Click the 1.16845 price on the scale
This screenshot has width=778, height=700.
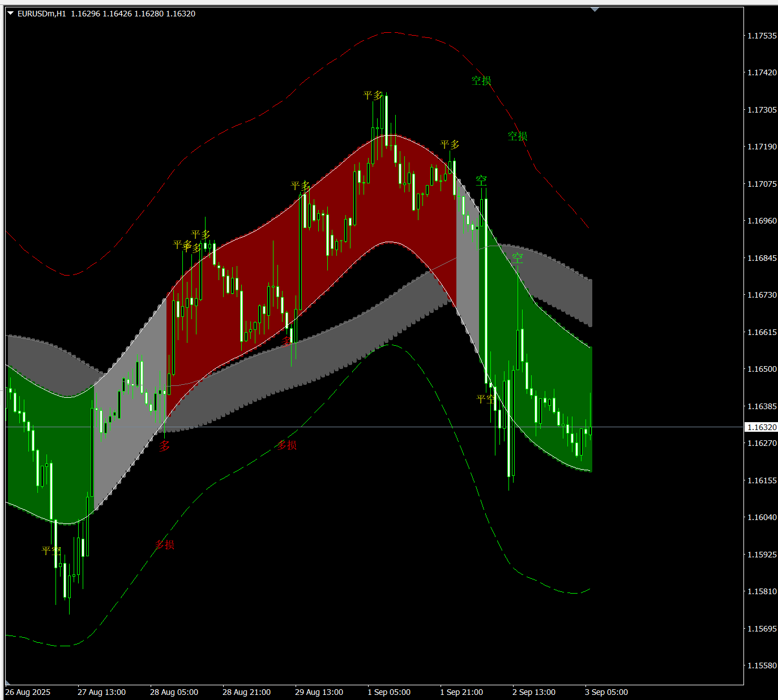[x=762, y=258]
